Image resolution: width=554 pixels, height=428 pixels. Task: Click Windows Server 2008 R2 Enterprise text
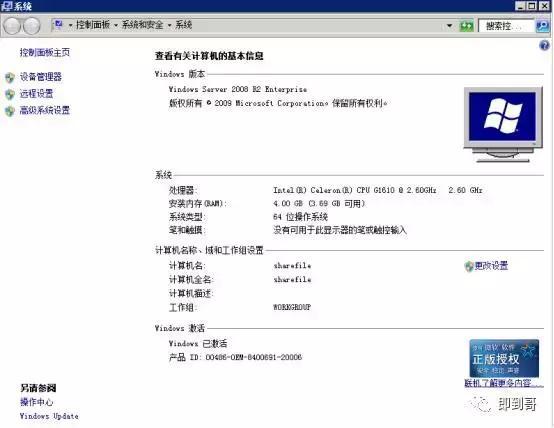[237, 89]
